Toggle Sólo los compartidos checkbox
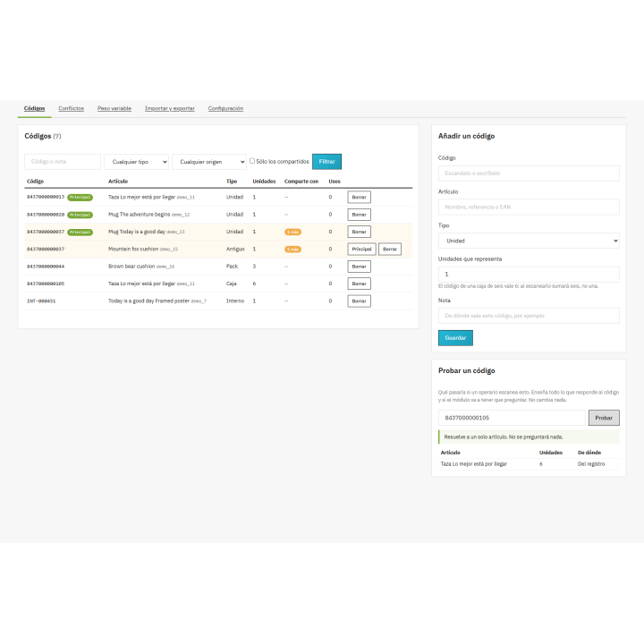 click(252, 161)
